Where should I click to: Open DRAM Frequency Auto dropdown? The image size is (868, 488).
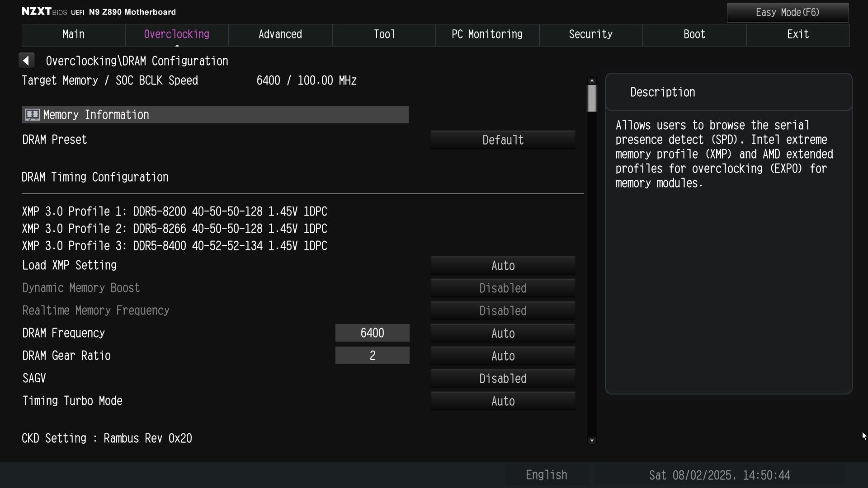coord(503,333)
